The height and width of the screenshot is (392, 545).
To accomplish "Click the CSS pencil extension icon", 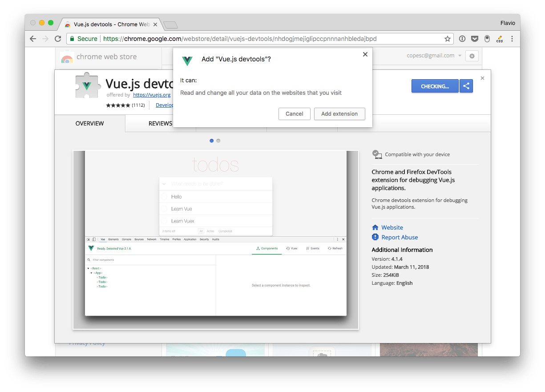I will (499, 39).
